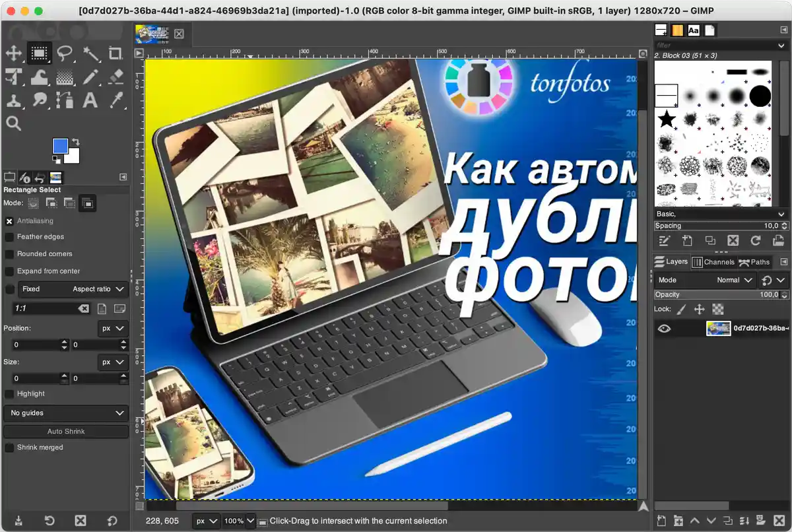This screenshot has height=532, width=792.
Task: Click the Shrink merged option
Action: tap(9, 447)
